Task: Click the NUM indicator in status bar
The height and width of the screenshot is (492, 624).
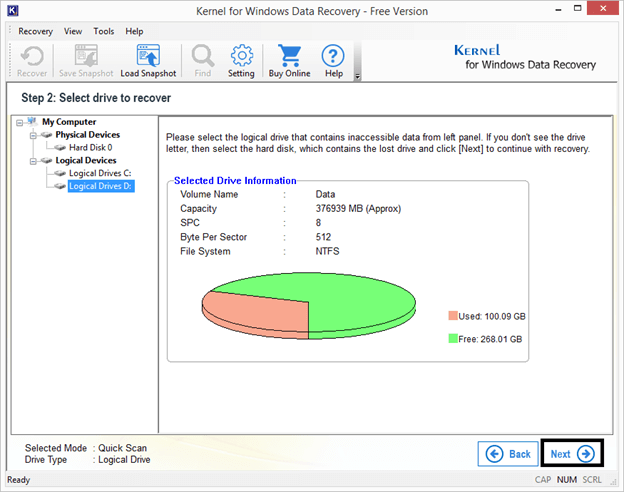Action: coord(567,480)
